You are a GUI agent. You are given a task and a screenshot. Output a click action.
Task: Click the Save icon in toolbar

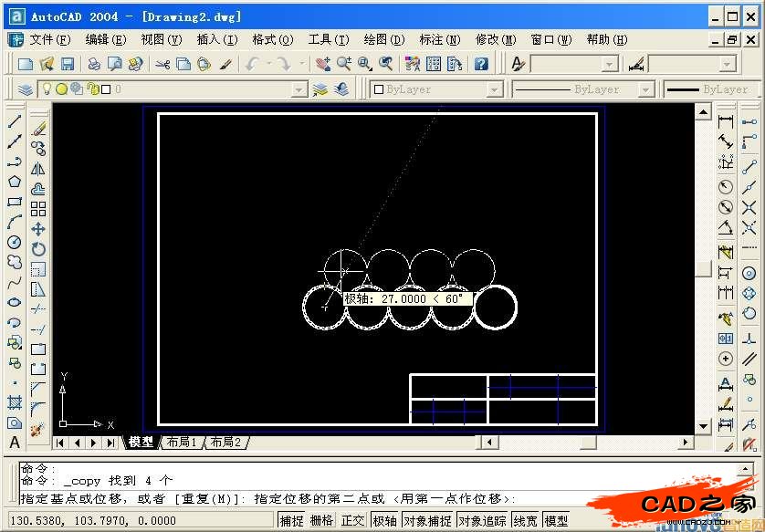(x=68, y=64)
